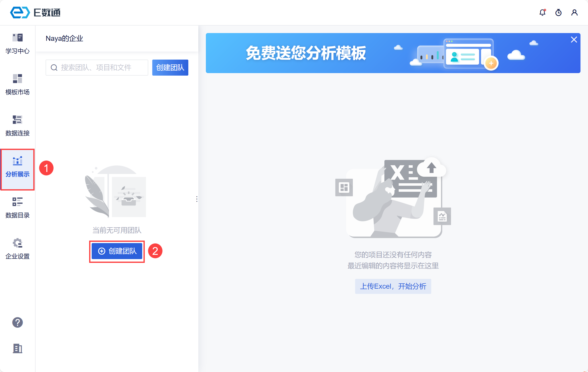Click the timer clock icon in header
The image size is (588, 372).
558,13
